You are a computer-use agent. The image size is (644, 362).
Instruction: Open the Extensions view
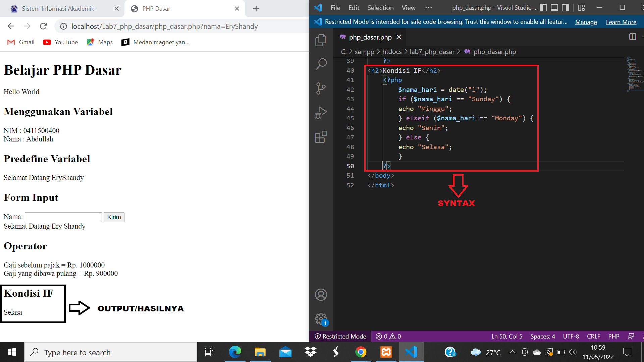321,137
